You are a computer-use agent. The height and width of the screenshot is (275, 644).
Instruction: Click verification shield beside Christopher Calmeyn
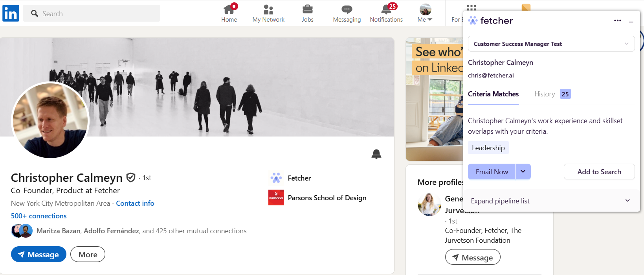point(131,178)
